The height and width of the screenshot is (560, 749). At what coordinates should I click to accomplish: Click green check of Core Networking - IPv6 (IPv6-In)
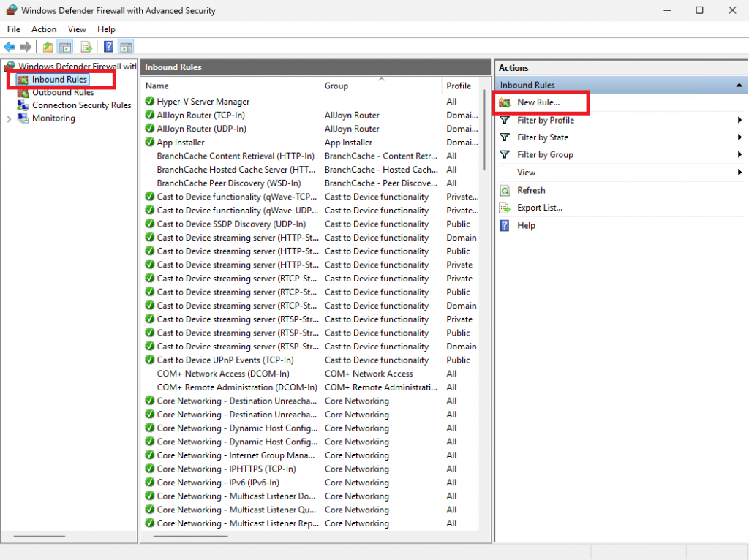tap(149, 483)
